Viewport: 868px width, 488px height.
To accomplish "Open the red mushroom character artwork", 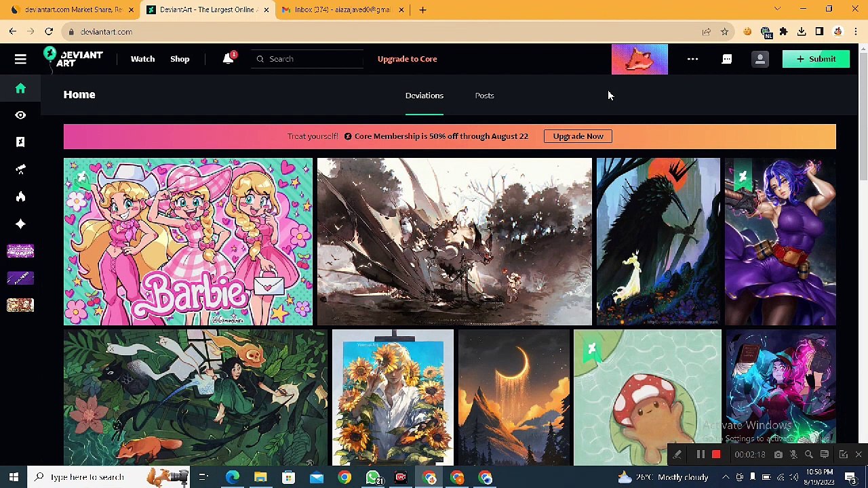I will (648, 398).
